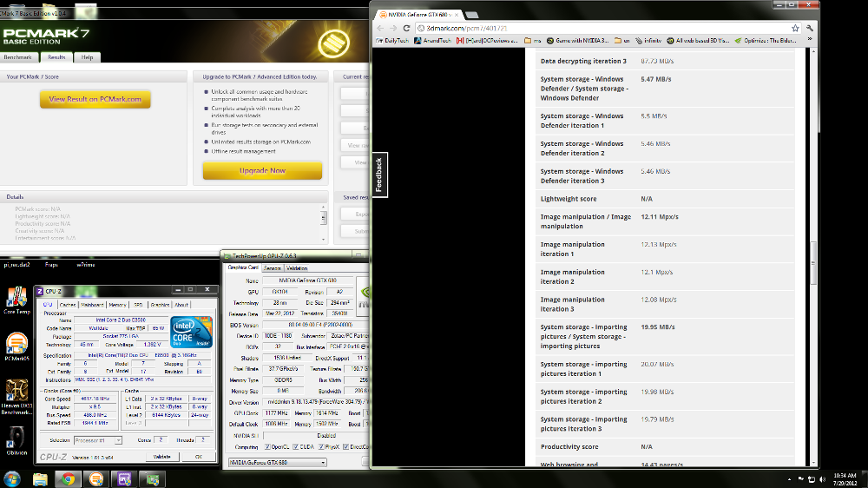Open the Heaven DX11 Benchmark desktop shortcut
Viewport: 868px width, 488px height.
click(16, 397)
